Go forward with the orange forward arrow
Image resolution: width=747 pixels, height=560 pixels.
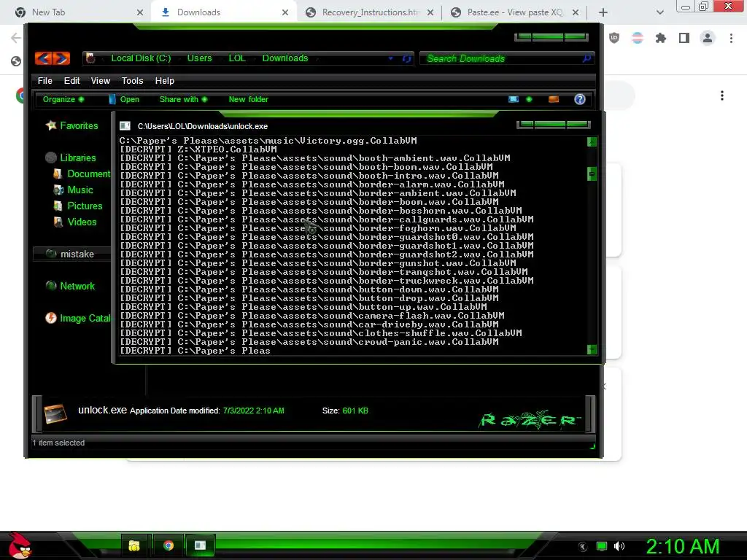(x=61, y=58)
